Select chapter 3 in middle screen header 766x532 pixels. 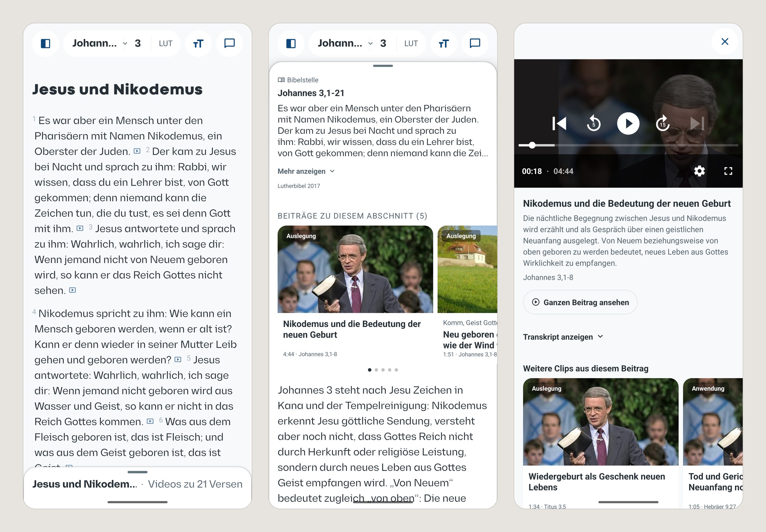383,43
